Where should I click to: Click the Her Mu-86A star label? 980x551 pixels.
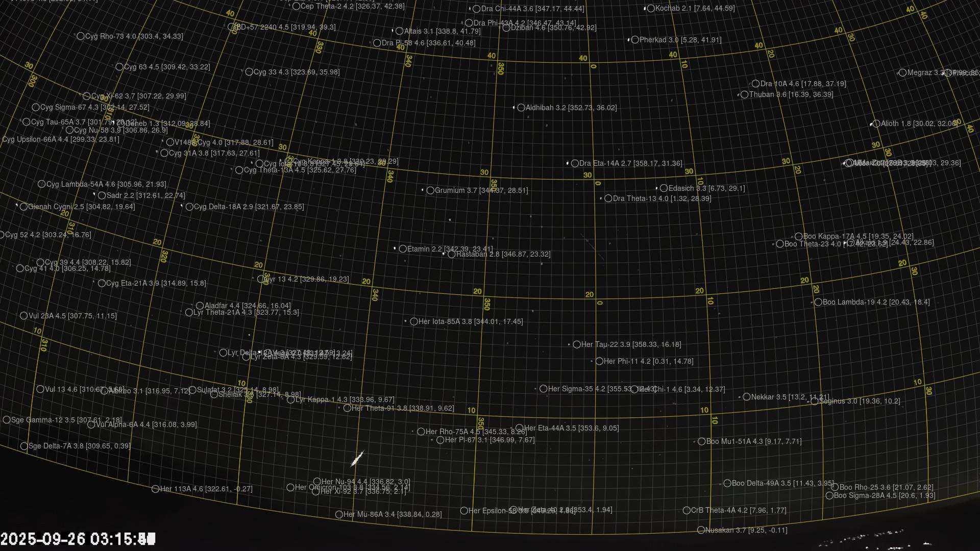[393, 514]
